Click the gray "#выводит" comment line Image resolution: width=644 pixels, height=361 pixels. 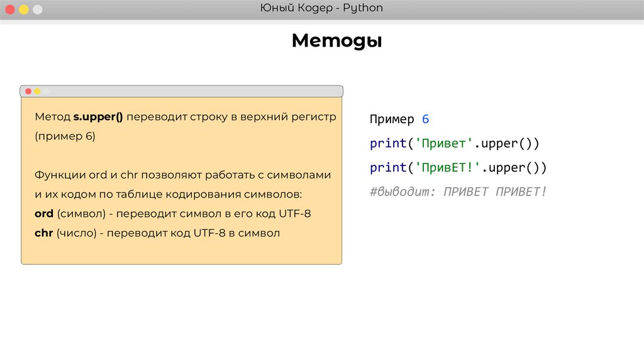(x=458, y=191)
